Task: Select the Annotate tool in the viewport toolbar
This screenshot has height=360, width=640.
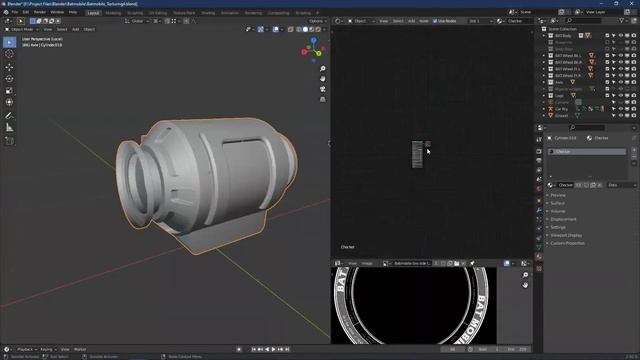Action: [x=9, y=116]
